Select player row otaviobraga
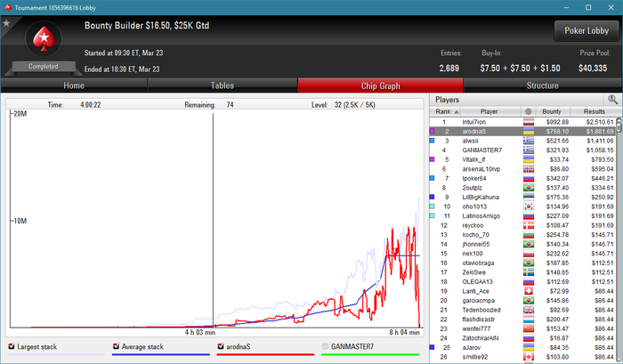 click(x=522, y=263)
